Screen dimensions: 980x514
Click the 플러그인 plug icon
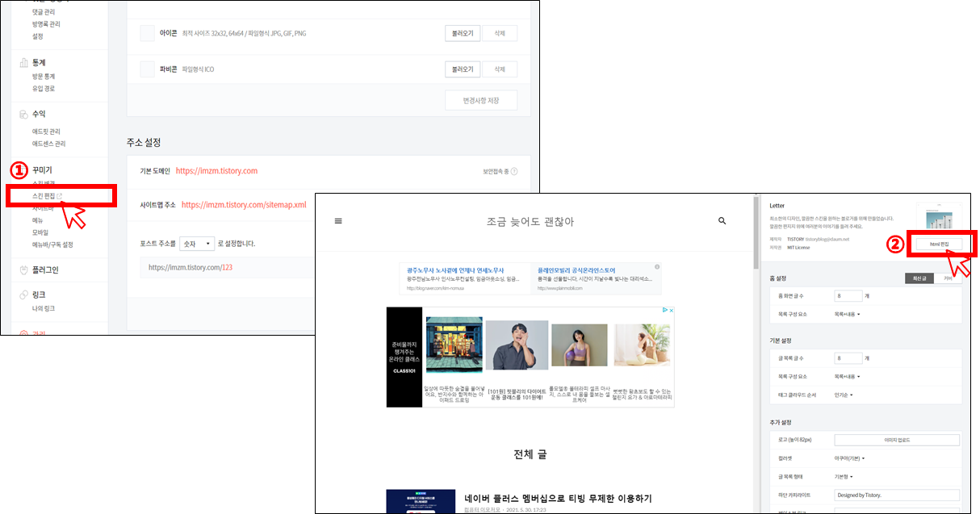click(x=23, y=270)
